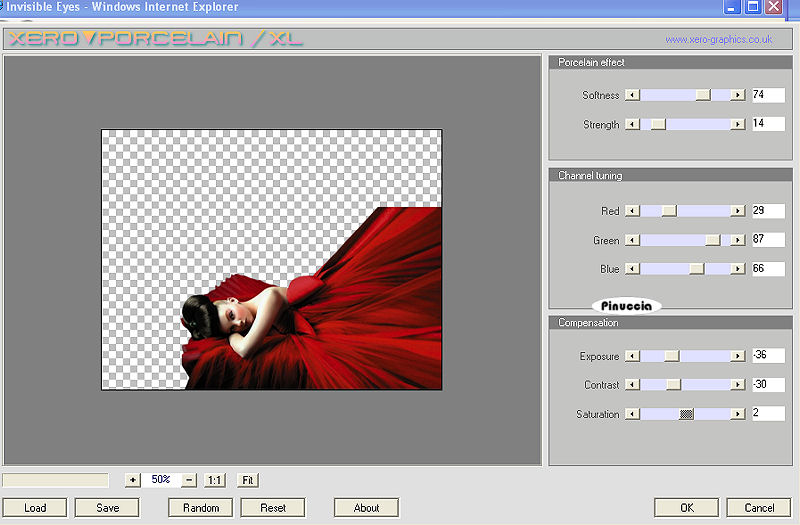Maximize the Internet Explorer window
The height and width of the screenshot is (525, 800).
pos(753,7)
